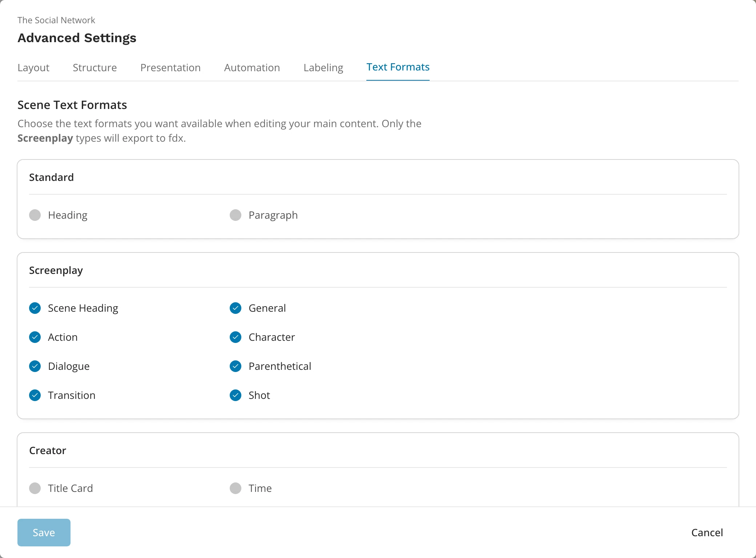This screenshot has height=558, width=756.
Task: Click The Social Network project name
Action: (56, 20)
